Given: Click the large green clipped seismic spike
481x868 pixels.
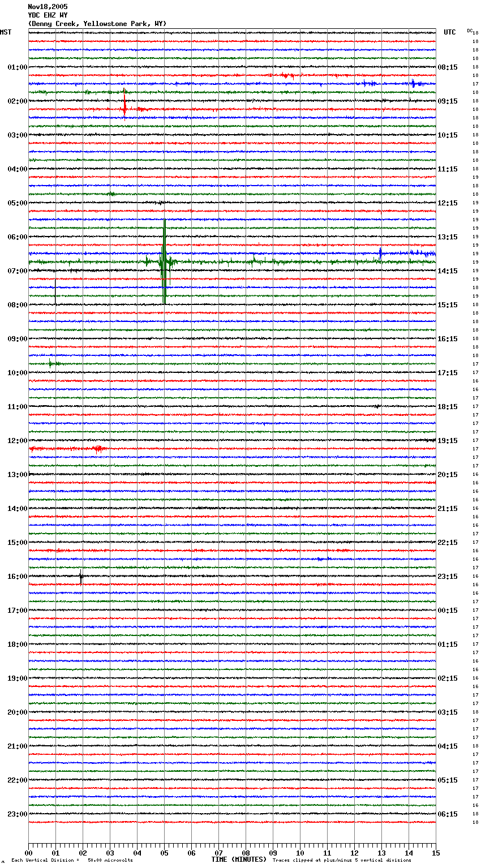Looking at the screenshot, I should click(x=164, y=261).
